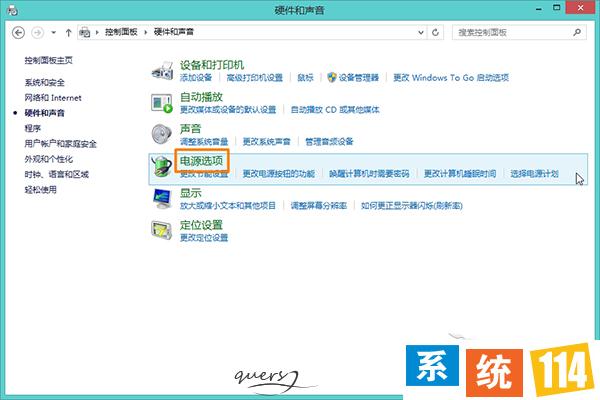
Task: Click 控制面板 in the address breadcrumb
Action: pos(121,32)
